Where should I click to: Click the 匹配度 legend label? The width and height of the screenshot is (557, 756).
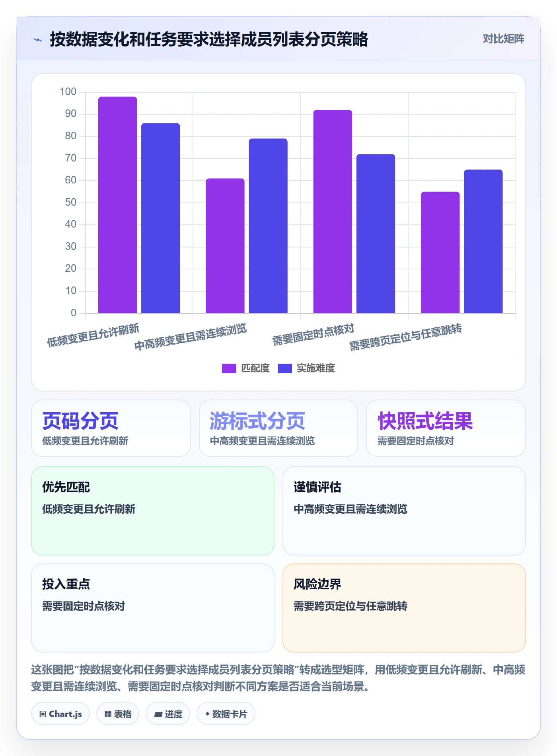[x=255, y=368]
